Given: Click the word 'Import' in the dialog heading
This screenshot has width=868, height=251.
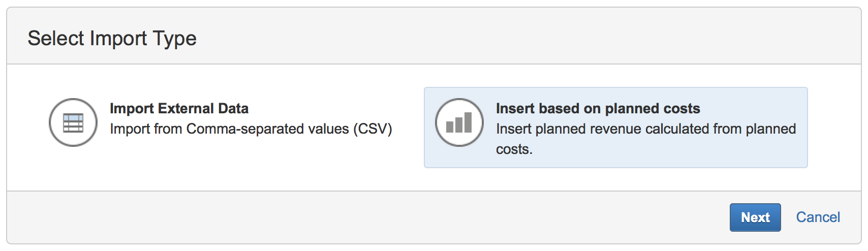Looking at the screenshot, I should point(120,38).
